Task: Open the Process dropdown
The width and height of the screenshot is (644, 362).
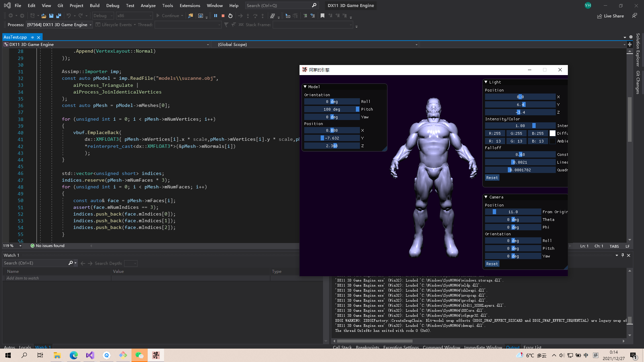Action: [x=91, y=25]
